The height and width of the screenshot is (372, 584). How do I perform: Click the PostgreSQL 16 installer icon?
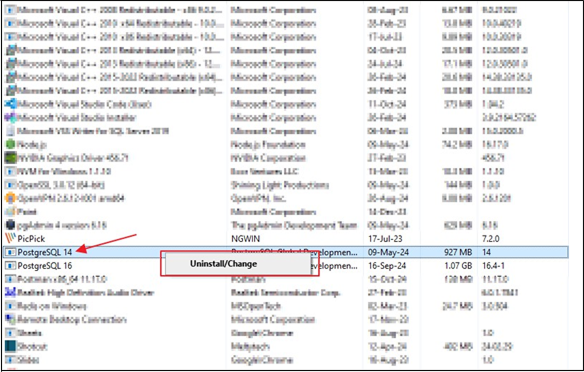10,266
